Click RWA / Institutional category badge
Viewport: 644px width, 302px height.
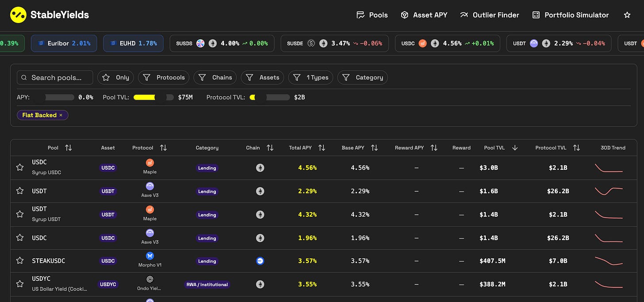207,284
